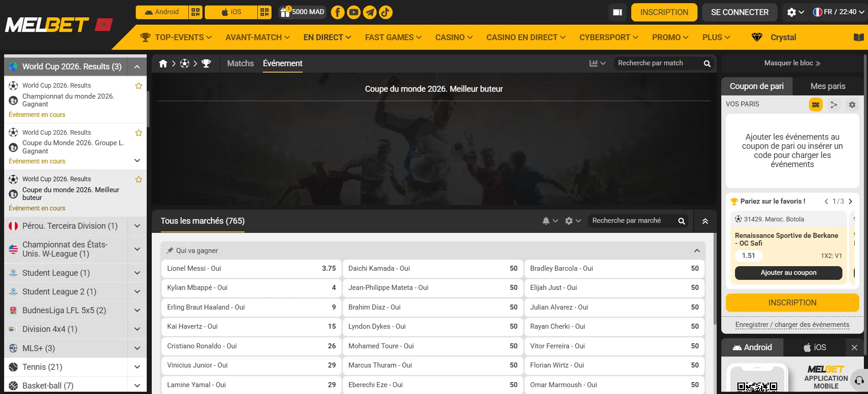
Task: Switch to the Mes paris tab
Action: pyautogui.click(x=828, y=86)
